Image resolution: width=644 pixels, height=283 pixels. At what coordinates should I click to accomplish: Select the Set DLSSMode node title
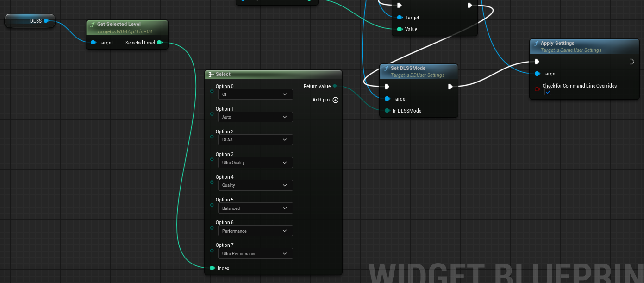click(408, 69)
